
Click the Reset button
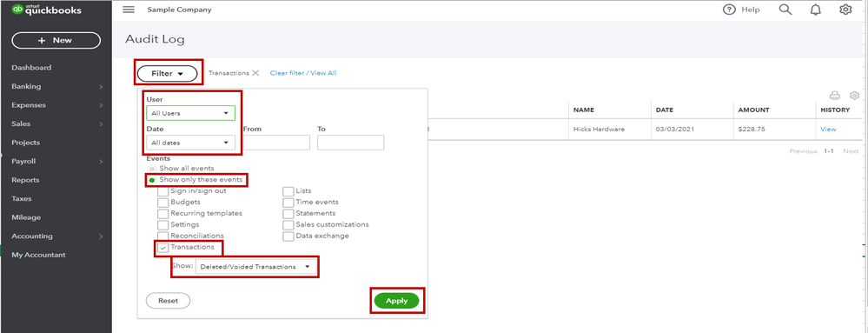[x=168, y=301]
